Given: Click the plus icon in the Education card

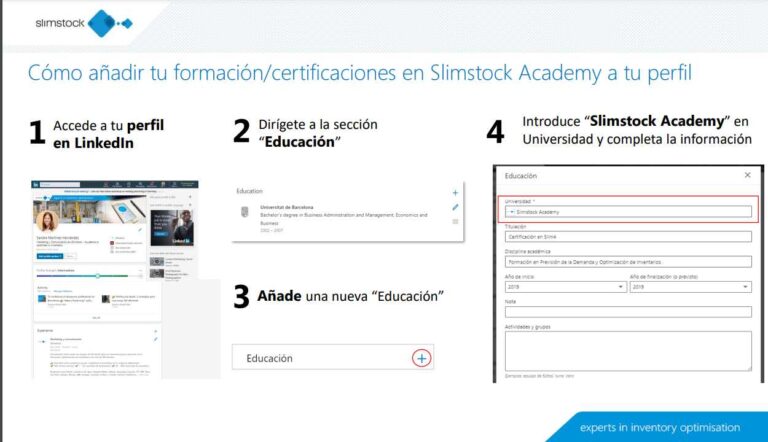Looking at the screenshot, I should click(x=455, y=192).
